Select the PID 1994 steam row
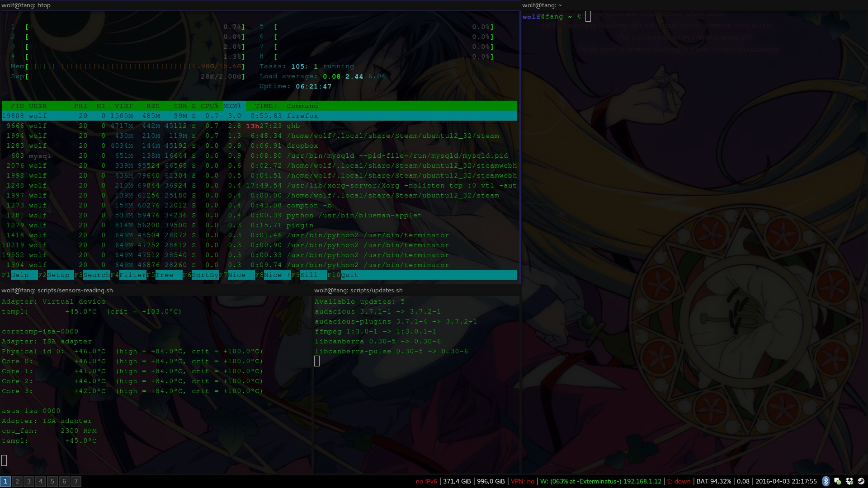This screenshot has width=868, height=488. click(x=259, y=136)
